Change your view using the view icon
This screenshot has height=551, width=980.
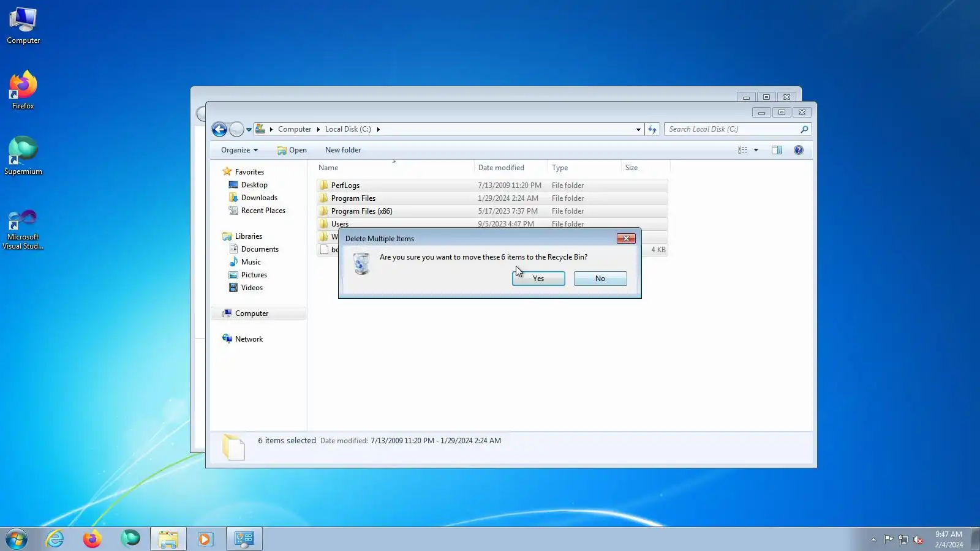(x=743, y=150)
